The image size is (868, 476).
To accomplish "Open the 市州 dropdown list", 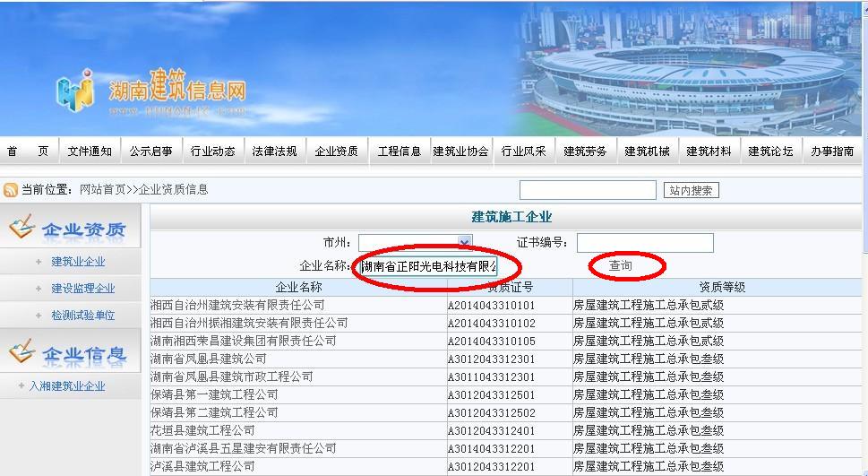I will tap(464, 242).
